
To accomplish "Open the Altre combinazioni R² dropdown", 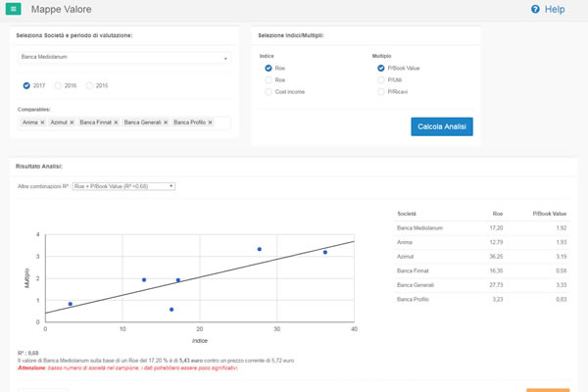I will click(123, 186).
